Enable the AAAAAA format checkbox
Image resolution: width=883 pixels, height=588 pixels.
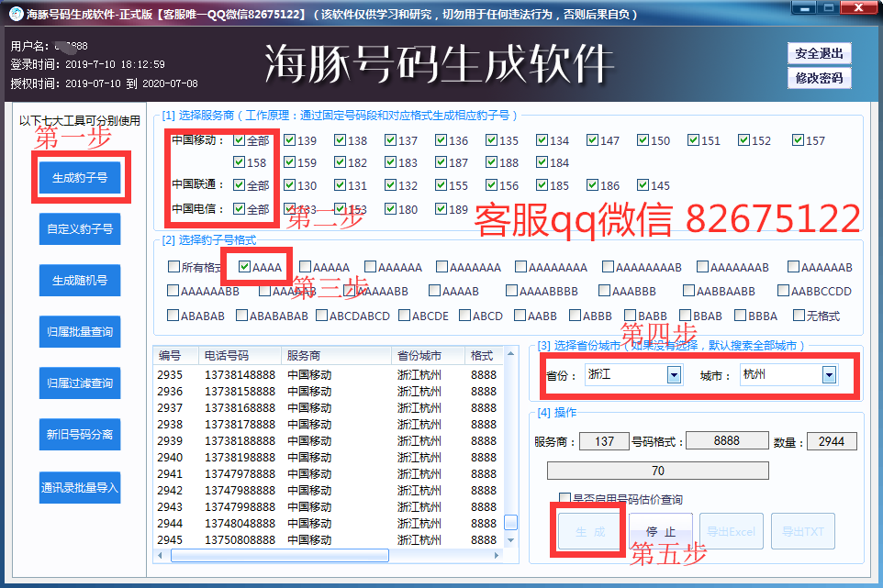(371, 267)
